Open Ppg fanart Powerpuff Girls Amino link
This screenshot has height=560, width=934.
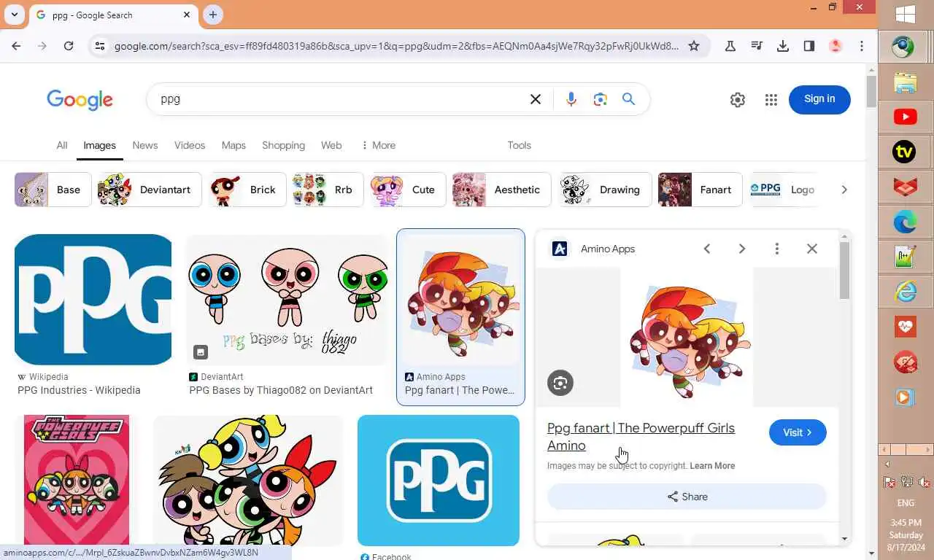click(x=641, y=437)
